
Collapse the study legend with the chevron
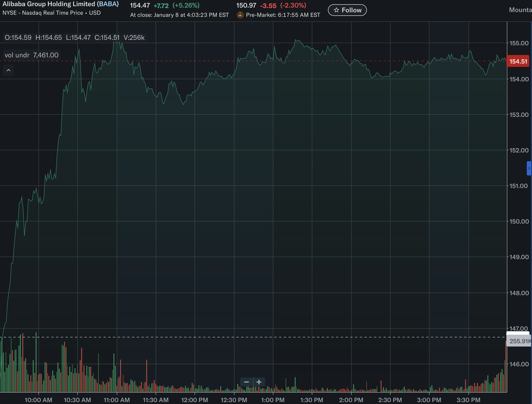pos(8,70)
